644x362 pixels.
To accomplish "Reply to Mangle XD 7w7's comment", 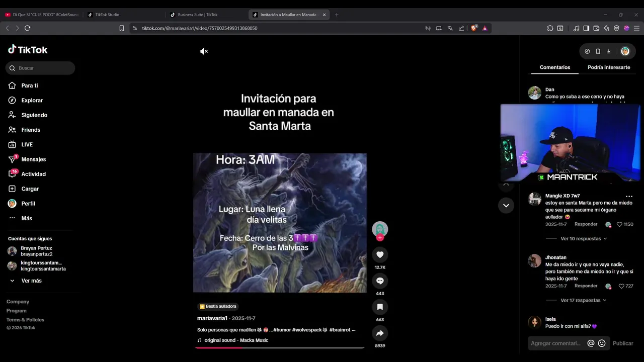I will 586,224.
